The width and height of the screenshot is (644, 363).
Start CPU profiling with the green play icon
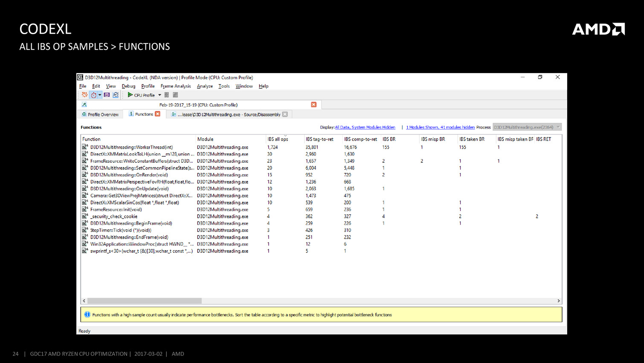(130, 95)
